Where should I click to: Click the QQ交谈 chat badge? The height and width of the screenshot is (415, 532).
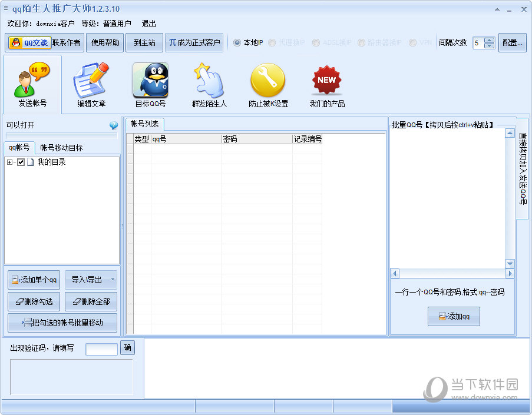[30, 43]
